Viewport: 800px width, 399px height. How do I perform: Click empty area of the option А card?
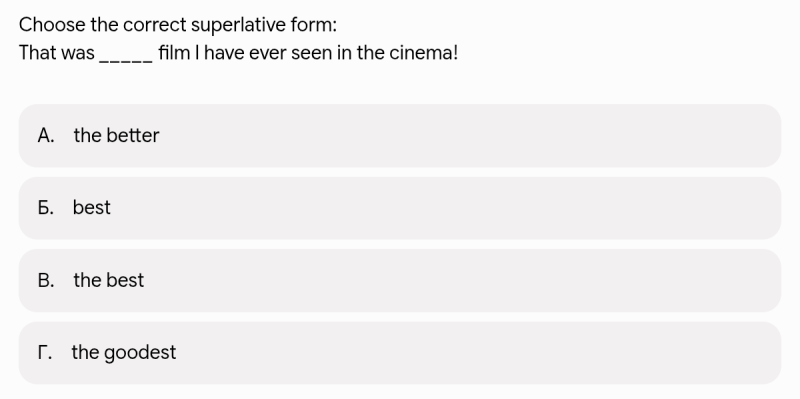click(459, 136)
